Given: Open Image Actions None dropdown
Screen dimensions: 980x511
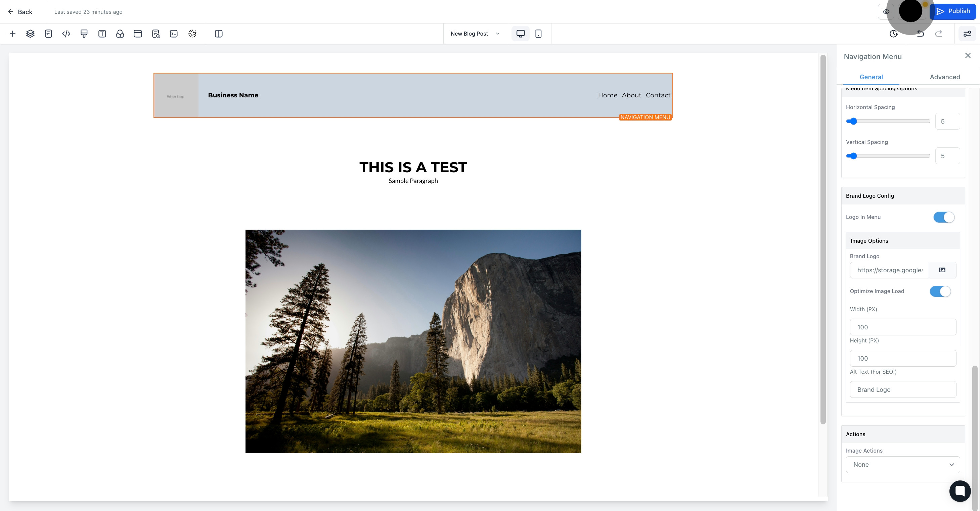Looking at the screenshot, I should click(x=903, y=465).
